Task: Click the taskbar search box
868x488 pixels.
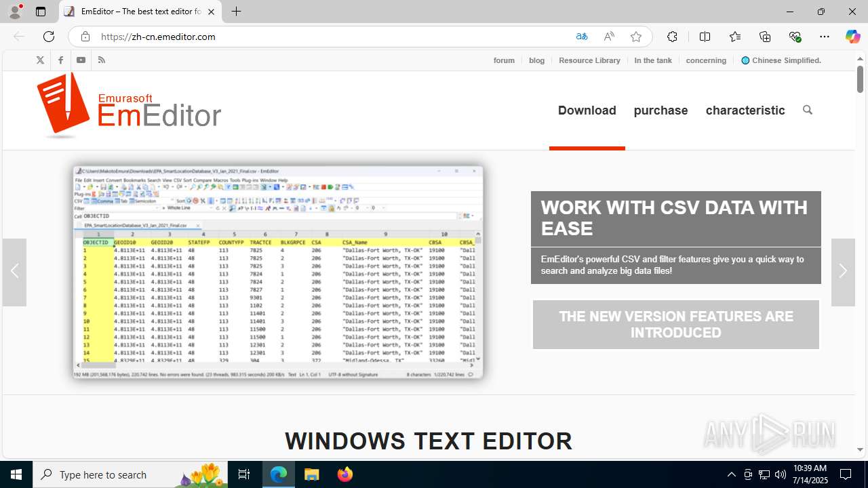Action: 131,474
